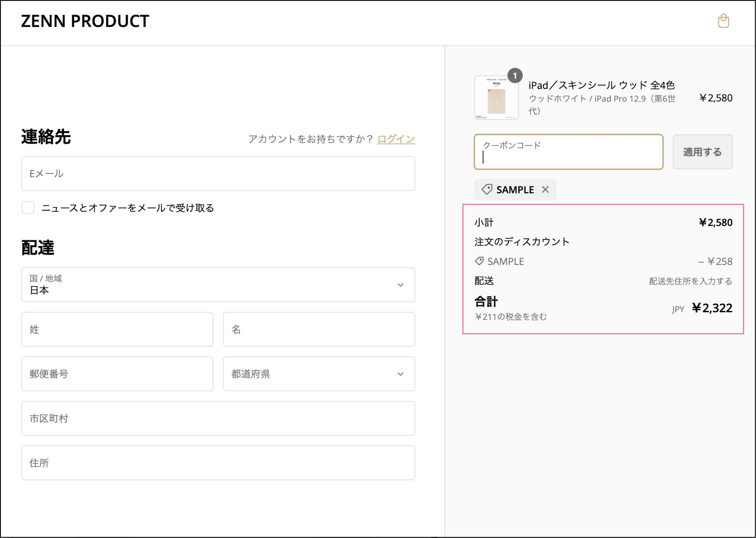Click the tag icon on SAMPLE chip
Viewport: 756px width, 538px height.
pyautogui.click(x=487, y=189)
